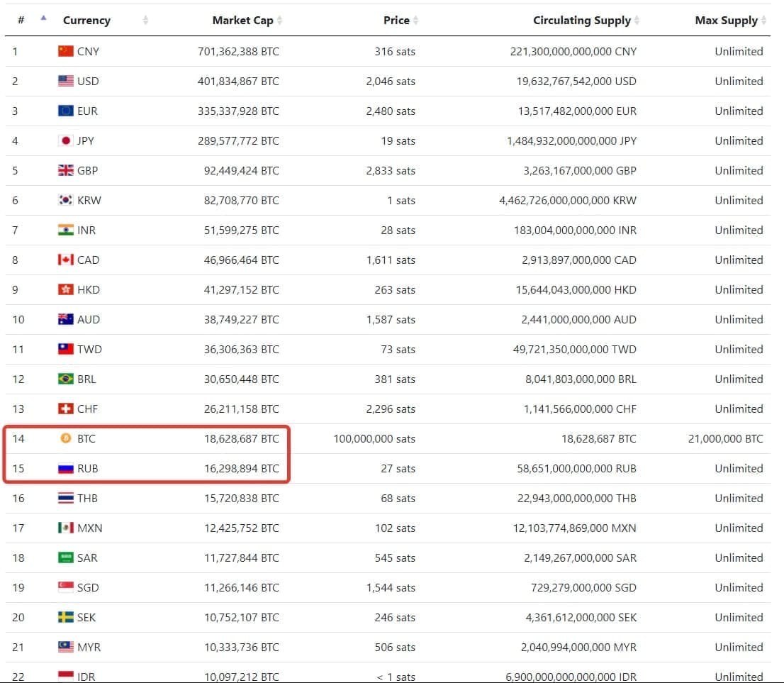
Task: Select the CNY currency name
Action: pyautogui.click(x=88, y=51)
